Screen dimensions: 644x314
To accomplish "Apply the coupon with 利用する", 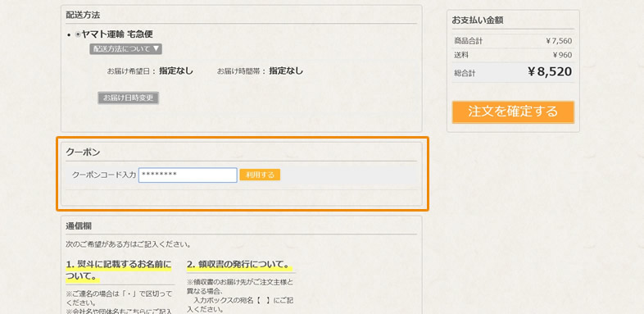I will [260, 175].
